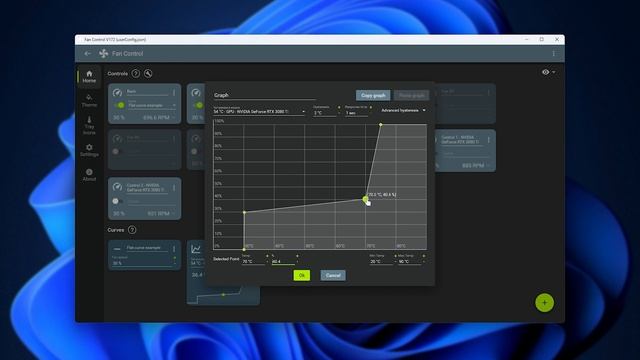Click the Cancel button in Graph dialog
Screen dimensions: 640x360
coord(333,275)
